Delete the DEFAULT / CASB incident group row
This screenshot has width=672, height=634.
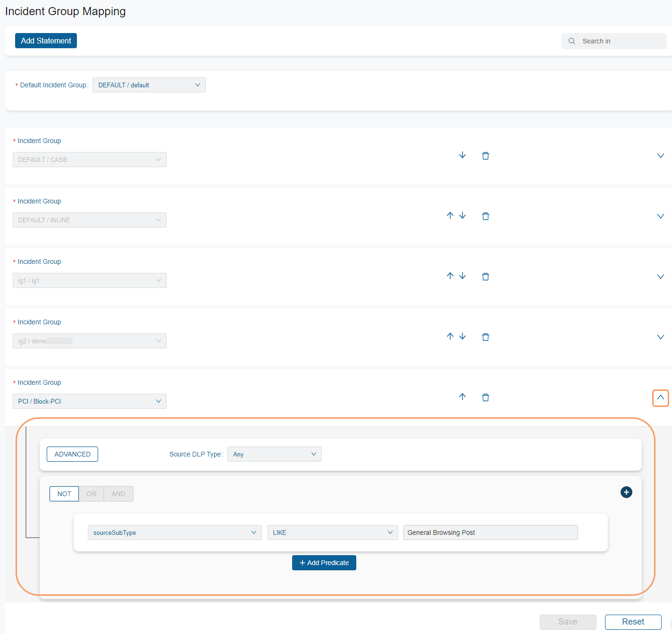click(485, 156)
